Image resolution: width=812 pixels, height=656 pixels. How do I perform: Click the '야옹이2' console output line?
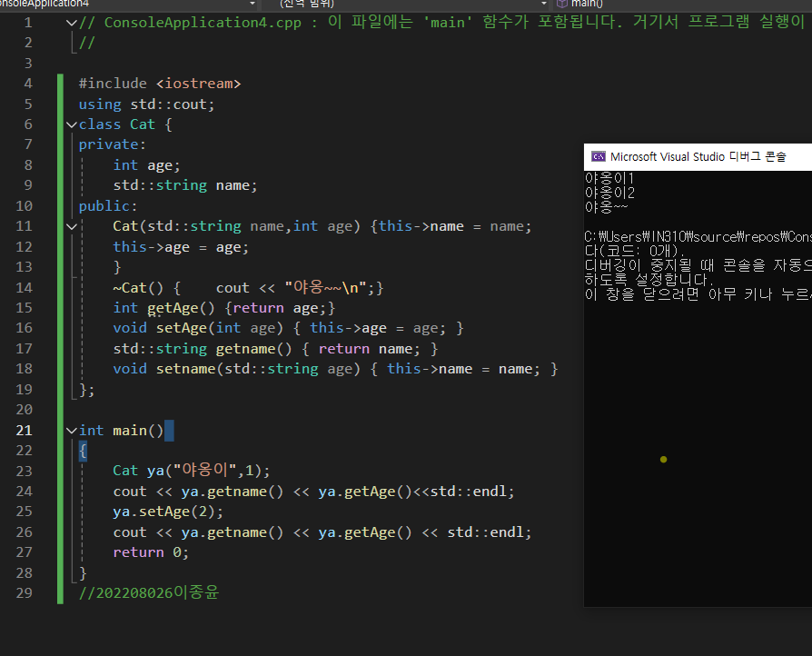click(x=609, y=193)
